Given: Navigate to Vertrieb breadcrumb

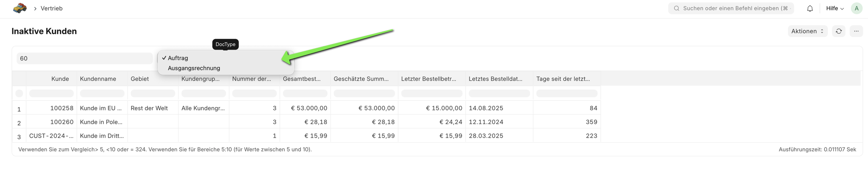Looking at the screenshot, I should click(x=52, y=8).
